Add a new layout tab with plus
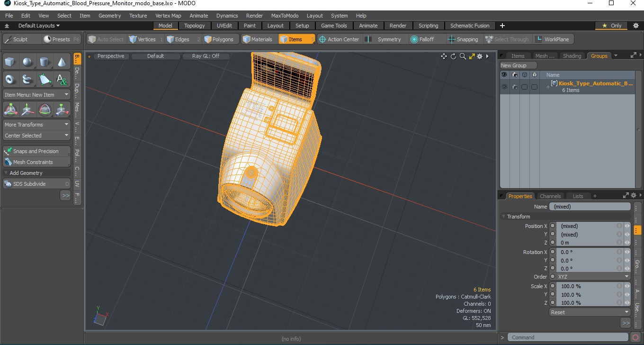 (502, 26)
